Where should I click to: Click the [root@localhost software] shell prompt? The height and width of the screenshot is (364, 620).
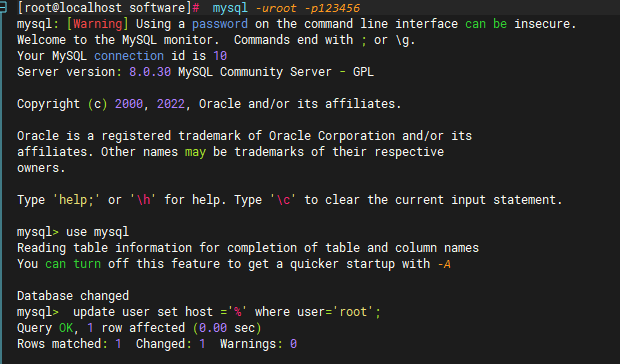pos(108,8)
